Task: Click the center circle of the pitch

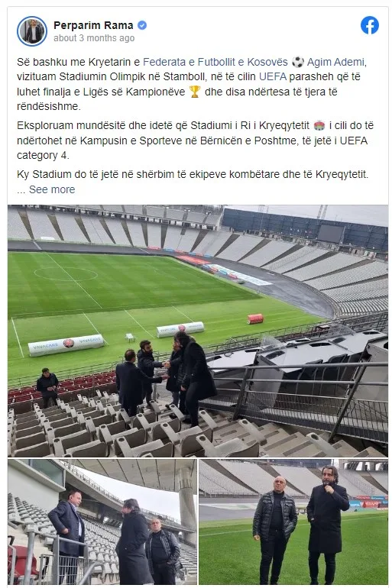Action: coord(66,273)
